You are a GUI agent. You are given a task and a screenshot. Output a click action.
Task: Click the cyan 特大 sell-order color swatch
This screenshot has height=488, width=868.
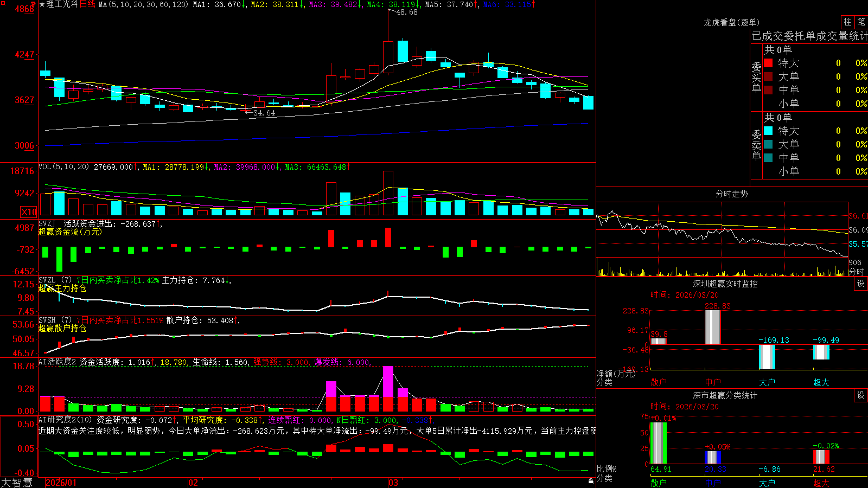point(768,131)
